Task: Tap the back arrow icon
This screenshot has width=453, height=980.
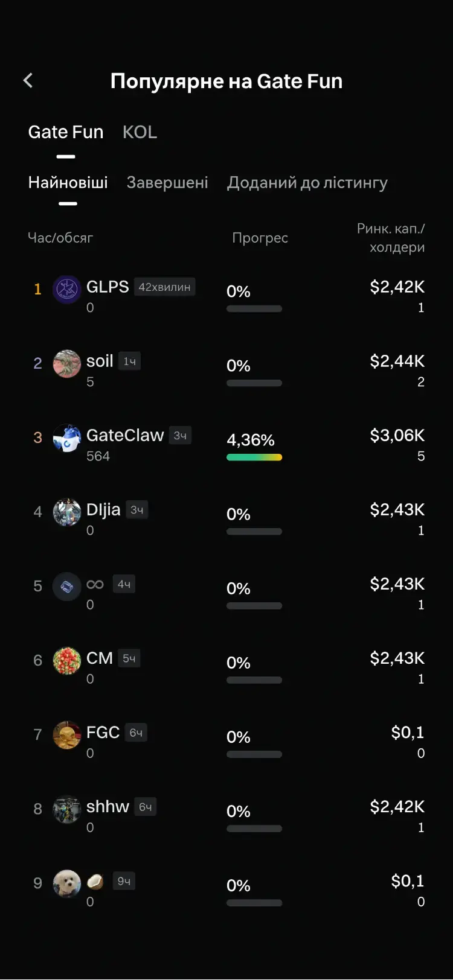Action: click(x=28, y=81)
